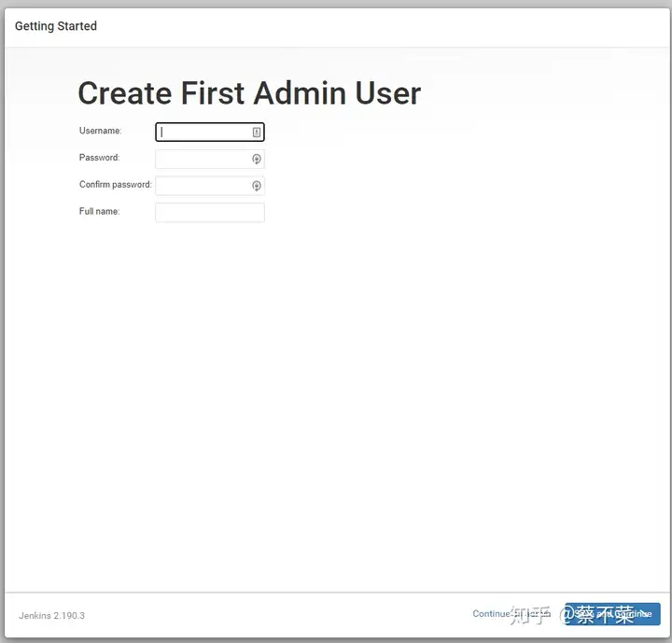Click the Continue as admin link
Screen dimensions: 672x643
[511, 614]
